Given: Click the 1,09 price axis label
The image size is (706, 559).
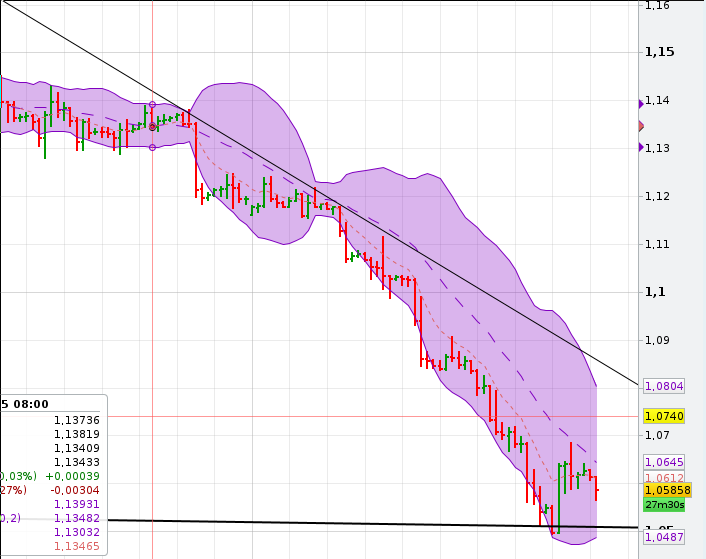Looking at the screenshot, I should [657, 340].
